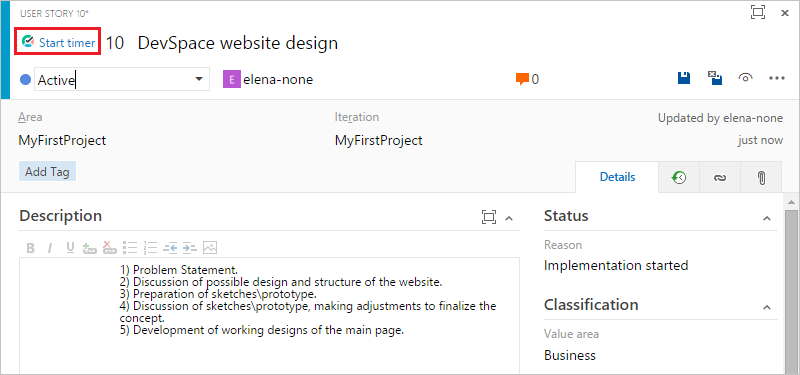Image resolution: width=800 pixels, height=375 pixels.
Task: Collapse the Status section
Action: coord(766,218)
